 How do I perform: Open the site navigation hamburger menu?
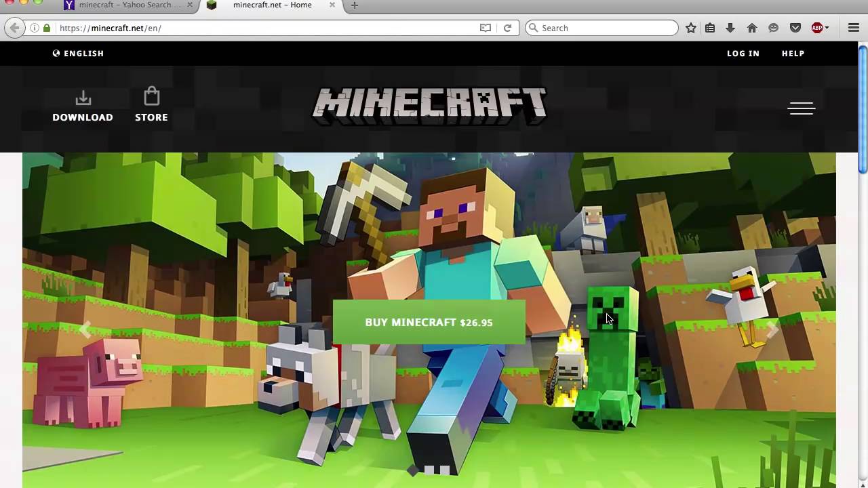coord(801,108)
